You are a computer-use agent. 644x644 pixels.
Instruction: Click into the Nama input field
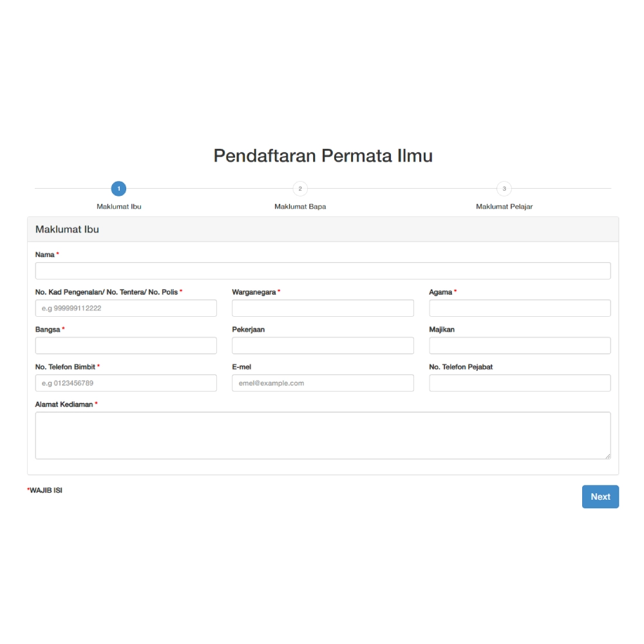tap(323, 270)
